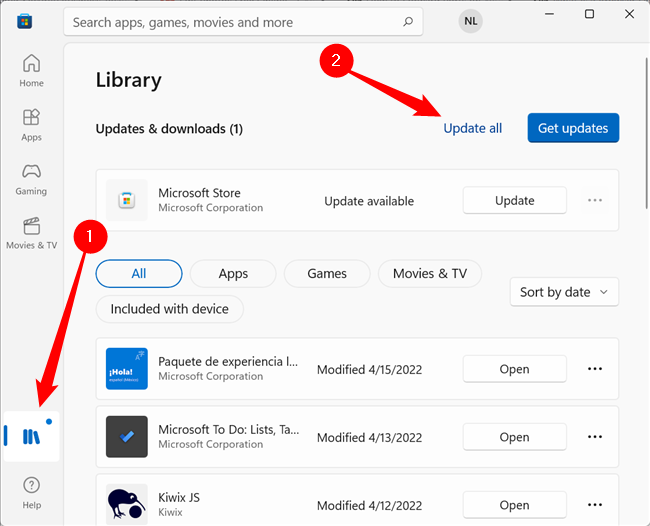
Task: Click Modified 4/13/2022 text
Action: click(x=369, y=437)
